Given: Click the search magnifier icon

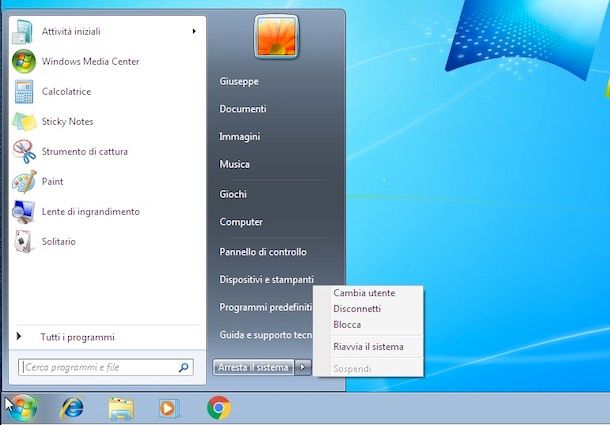Looking at the screenshot, I should 183,367.
